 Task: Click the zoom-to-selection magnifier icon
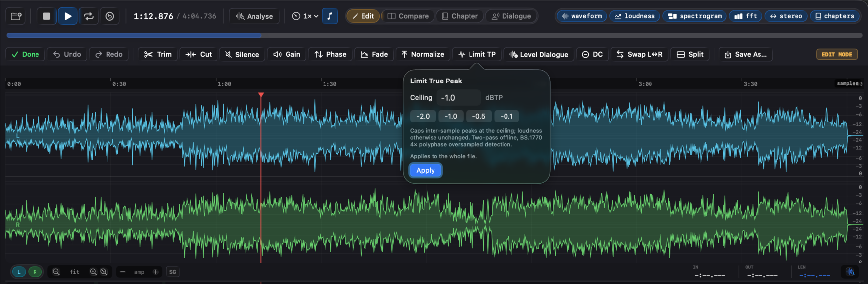pos(104,272)
